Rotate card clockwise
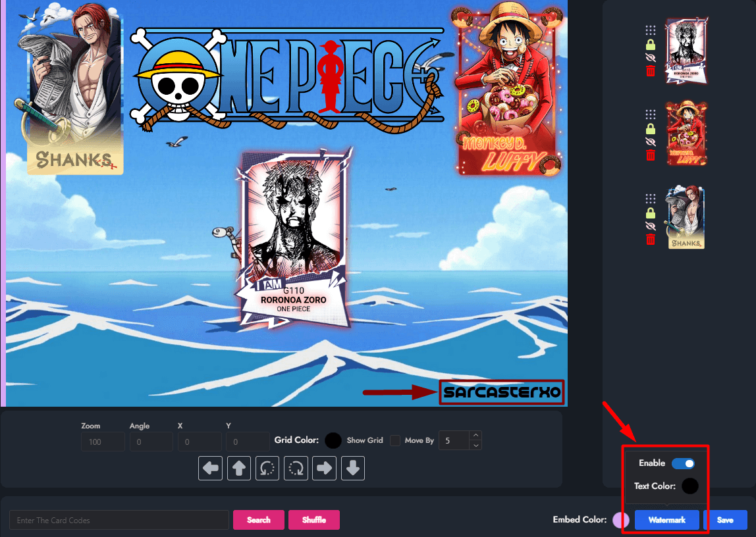This screenshot has height=537, width=756. click(296, 468)
